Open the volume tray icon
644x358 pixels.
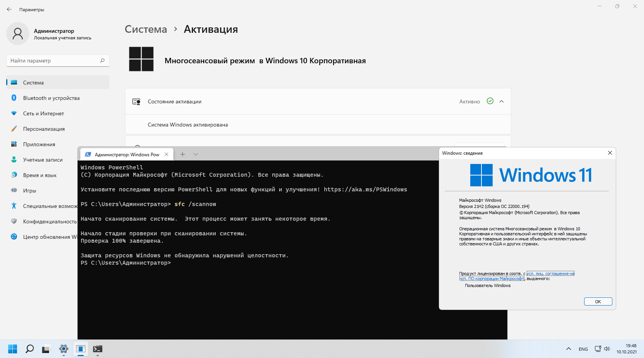[607, 349]
